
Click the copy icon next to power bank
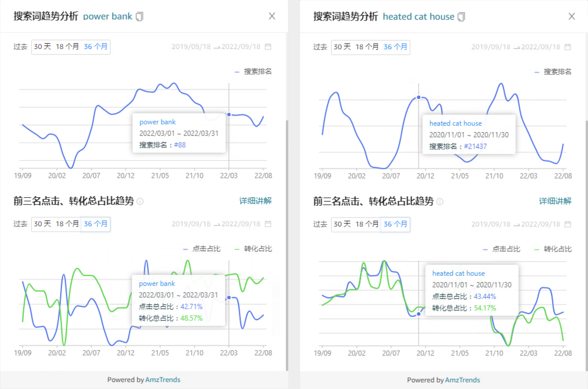point(140,17)
